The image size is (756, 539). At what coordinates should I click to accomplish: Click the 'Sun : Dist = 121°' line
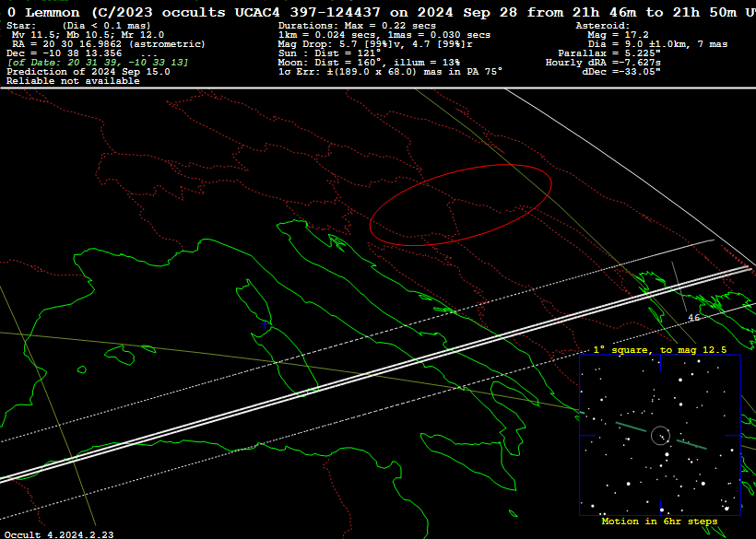(x=330, y=53)
